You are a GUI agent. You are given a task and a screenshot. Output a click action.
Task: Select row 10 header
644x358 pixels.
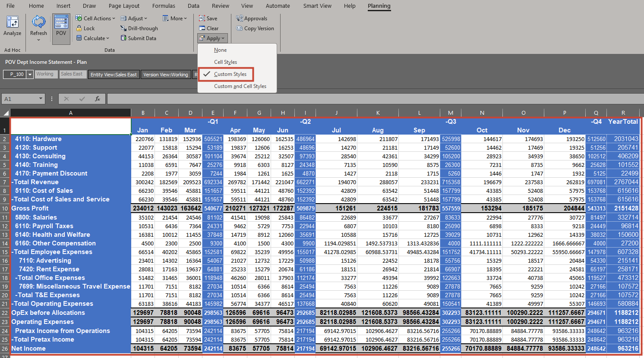coord(5,208)
